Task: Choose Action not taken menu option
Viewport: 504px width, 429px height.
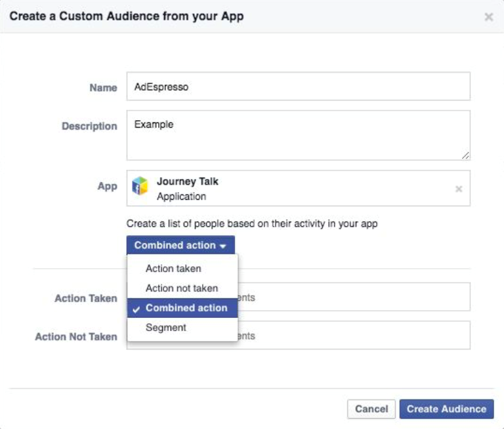Action: [182, 288]
